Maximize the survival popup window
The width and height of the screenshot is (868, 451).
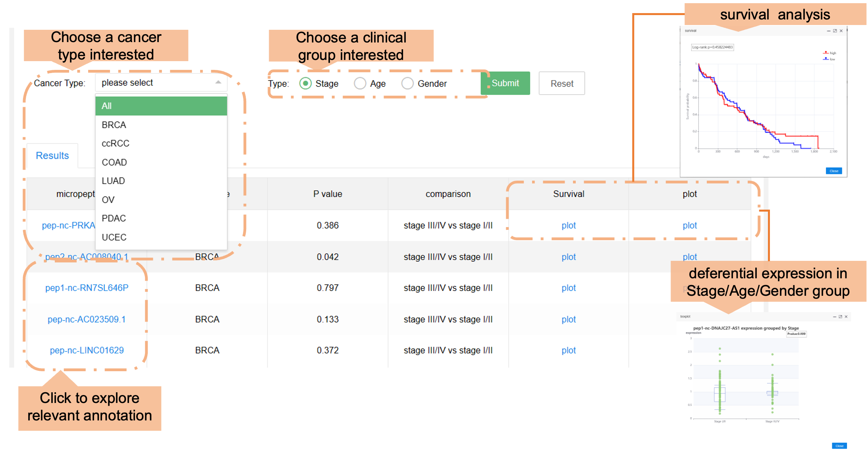[x=835, y=31]
